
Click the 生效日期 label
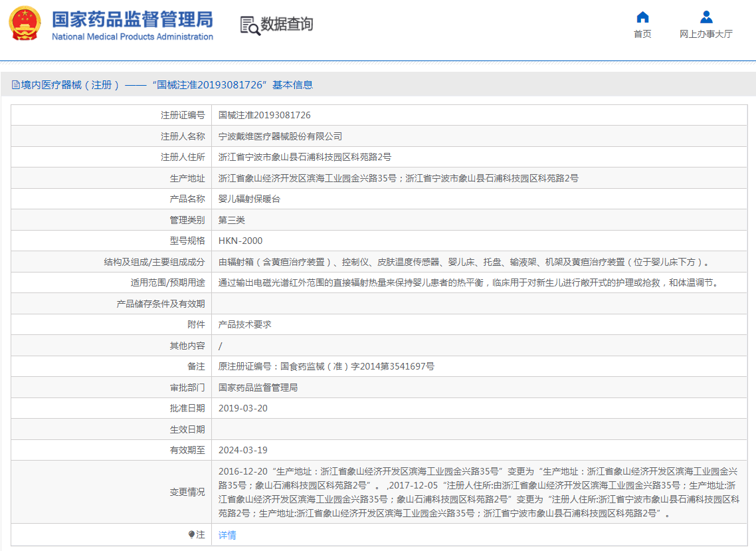coord(187,429)
